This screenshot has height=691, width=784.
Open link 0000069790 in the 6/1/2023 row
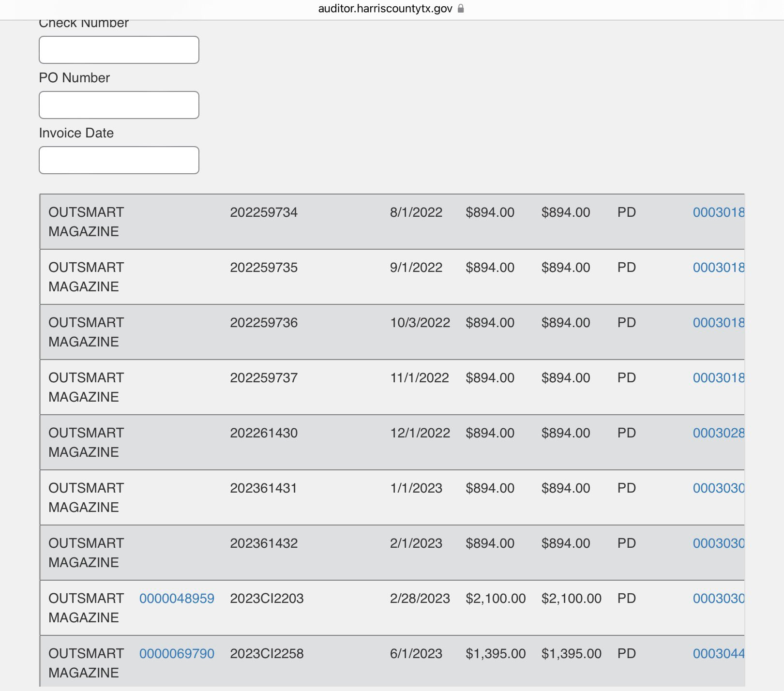[177, 654]
